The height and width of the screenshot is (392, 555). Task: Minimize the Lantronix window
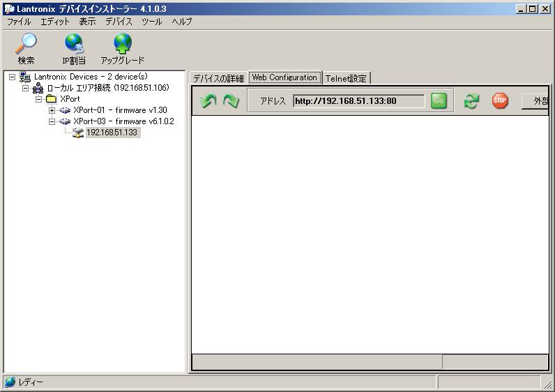tap(520, 9)
